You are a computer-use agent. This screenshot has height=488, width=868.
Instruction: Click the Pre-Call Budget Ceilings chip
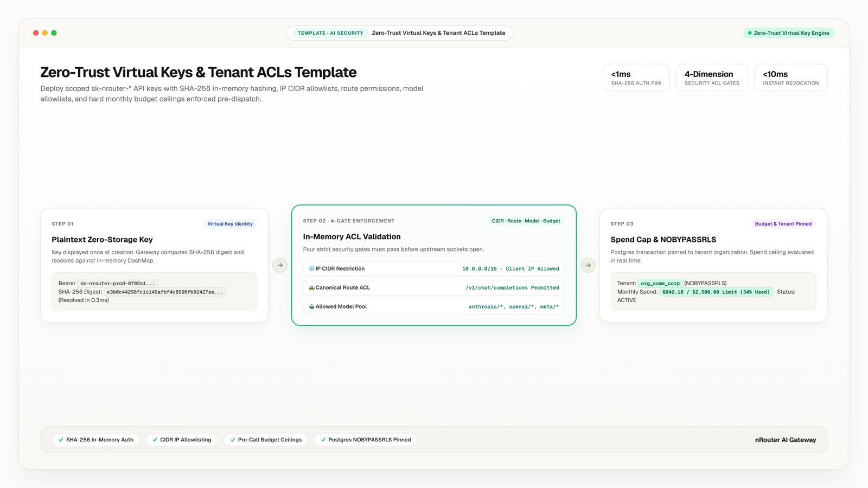click(266, 440)
